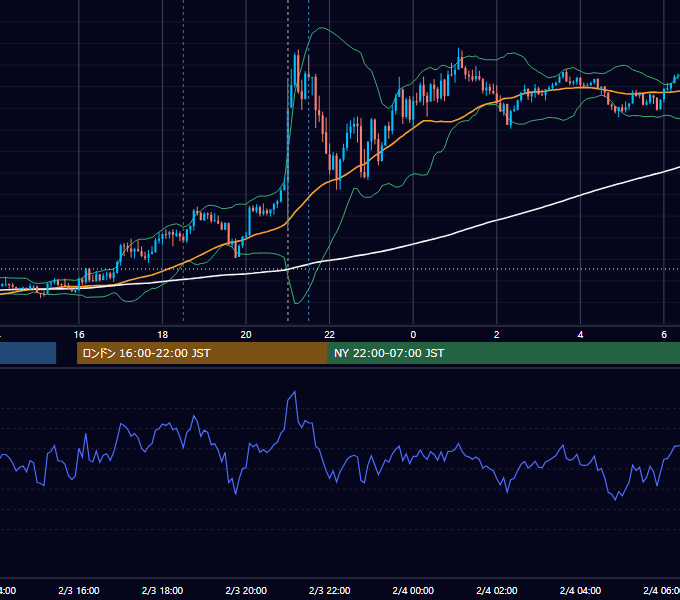The height and width of the screenshot is (600, 680).
Task: Click the ロンドン 16:00-22:00 JST session bar
Action: (x=202, y=353)
